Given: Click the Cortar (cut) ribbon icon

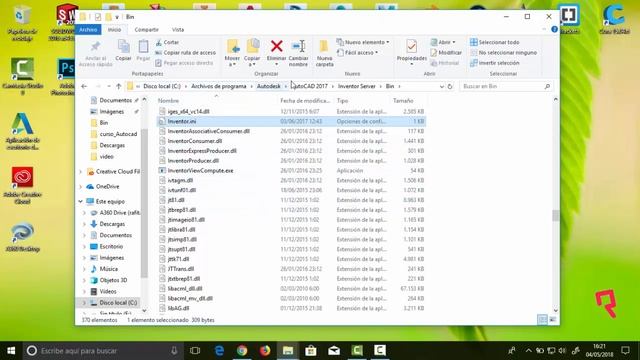Looking at the screenshot, I should coord(159,42).
